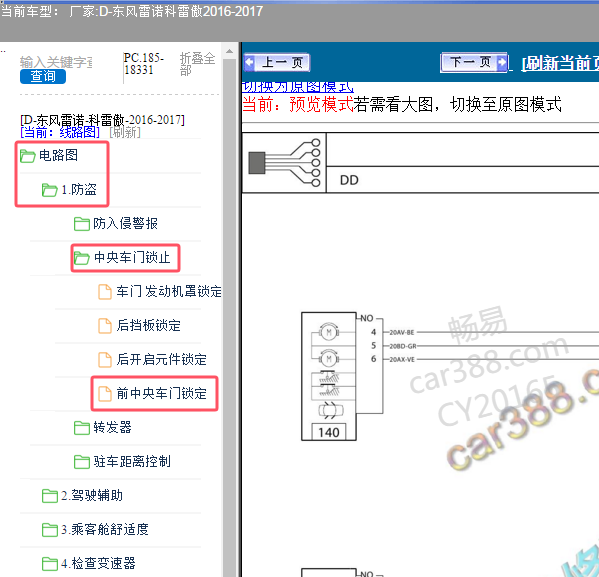The width and height of the screenshot is (599, 577).
Task: Click wire label 20AV-BE
Action: coord(401,332)
